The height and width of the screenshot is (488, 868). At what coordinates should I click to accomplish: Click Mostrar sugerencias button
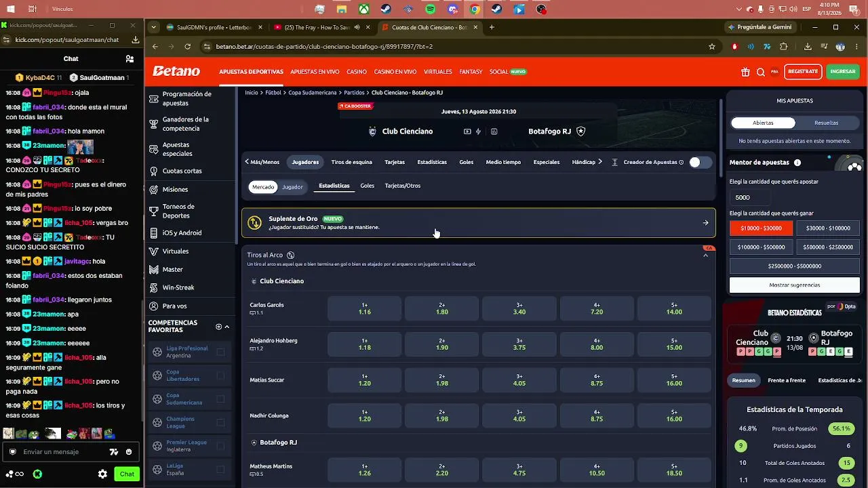click(x=795, y=285)
